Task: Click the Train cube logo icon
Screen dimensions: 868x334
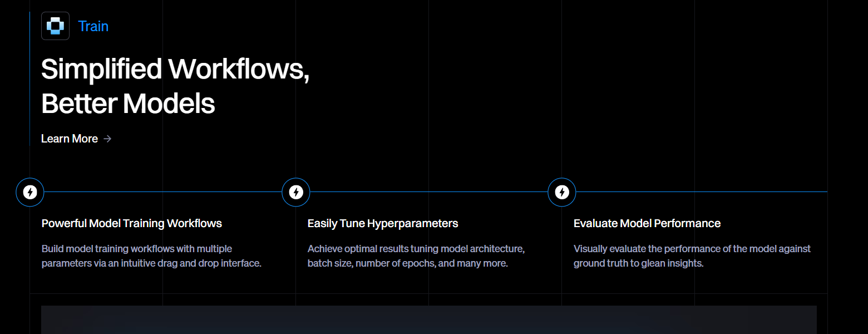Action: coord(55,26)
